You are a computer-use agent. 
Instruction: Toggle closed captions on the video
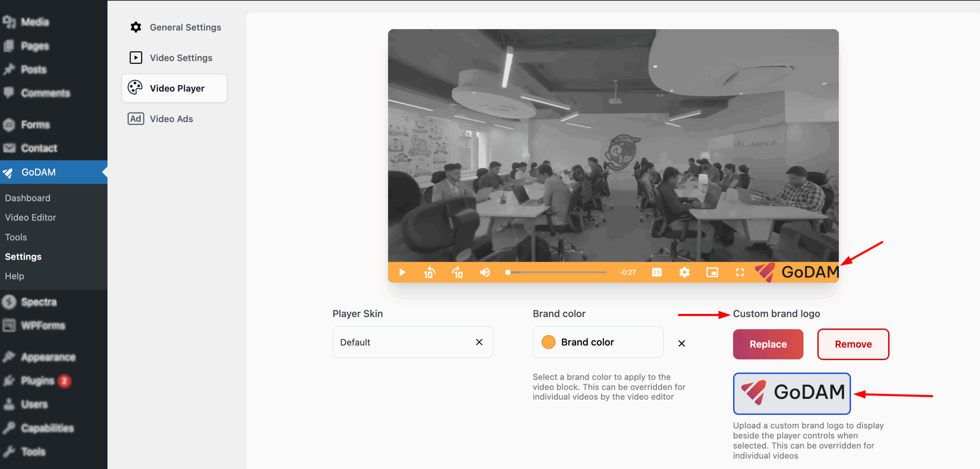(657, 272)
